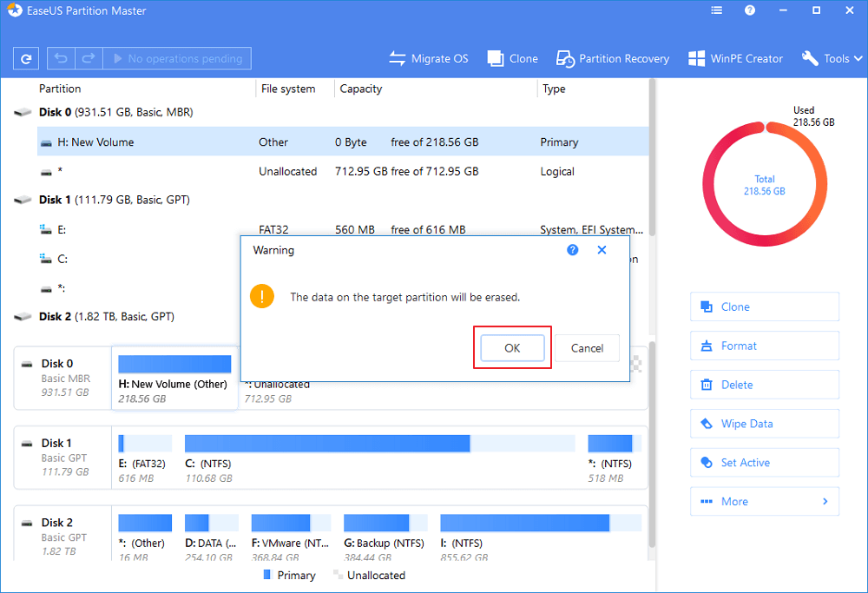Click the redo arrow in toolbar
Screen dimensions: 868x593
coord(89,58)
